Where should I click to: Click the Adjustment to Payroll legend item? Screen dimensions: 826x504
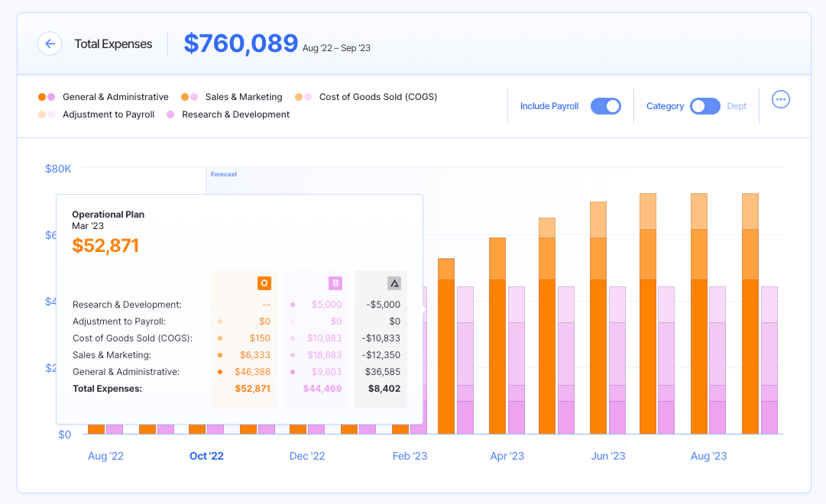point(108,115)
